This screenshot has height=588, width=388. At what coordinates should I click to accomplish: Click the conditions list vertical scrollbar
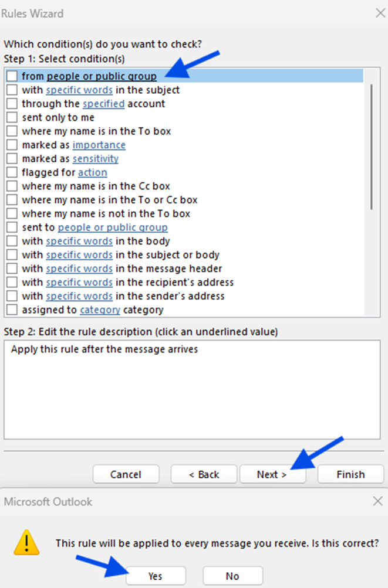pyautogui.click(x=371, y=147)
